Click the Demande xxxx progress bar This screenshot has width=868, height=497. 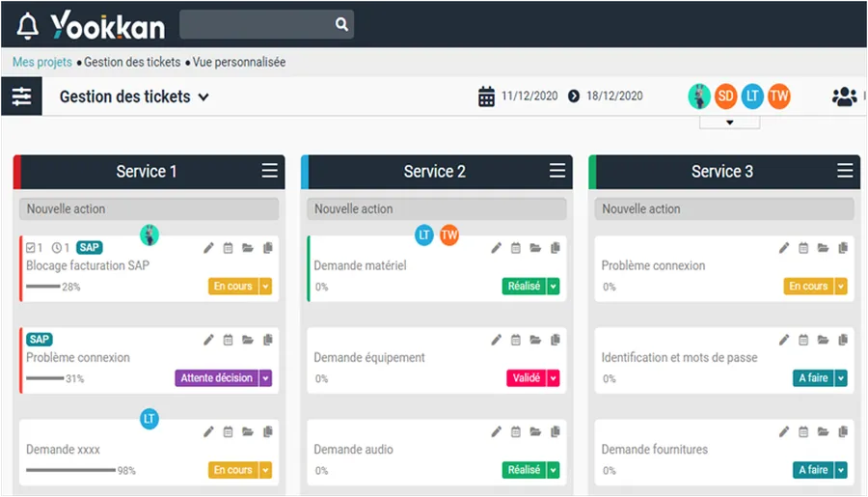tap(70, 470)
